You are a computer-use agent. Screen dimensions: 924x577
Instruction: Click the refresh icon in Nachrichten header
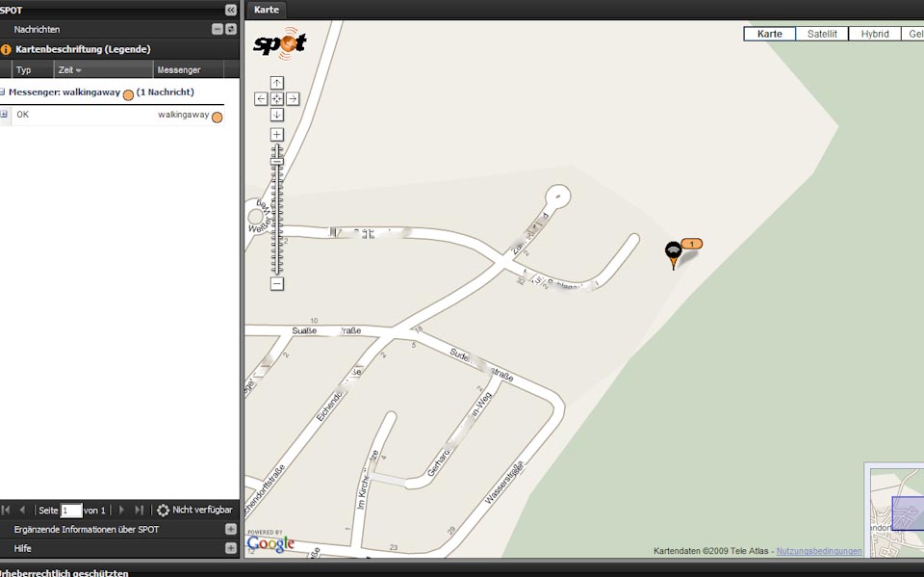click(231, 30)
